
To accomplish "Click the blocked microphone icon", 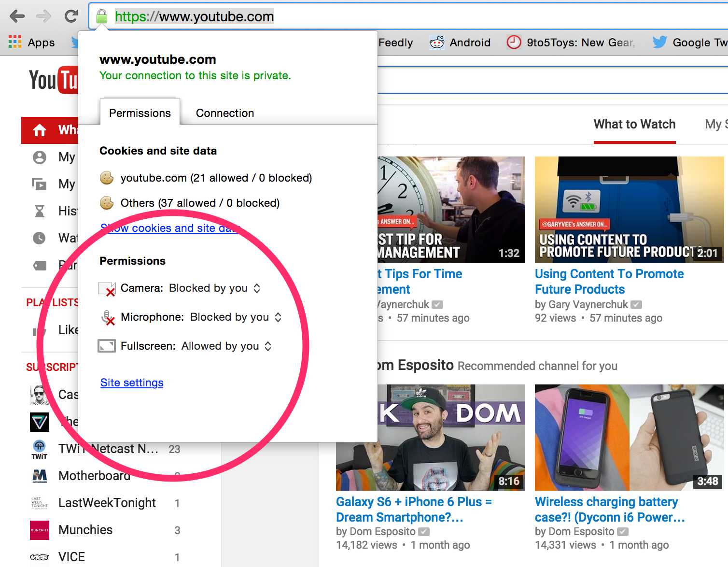I will click(x=108, y=317).
